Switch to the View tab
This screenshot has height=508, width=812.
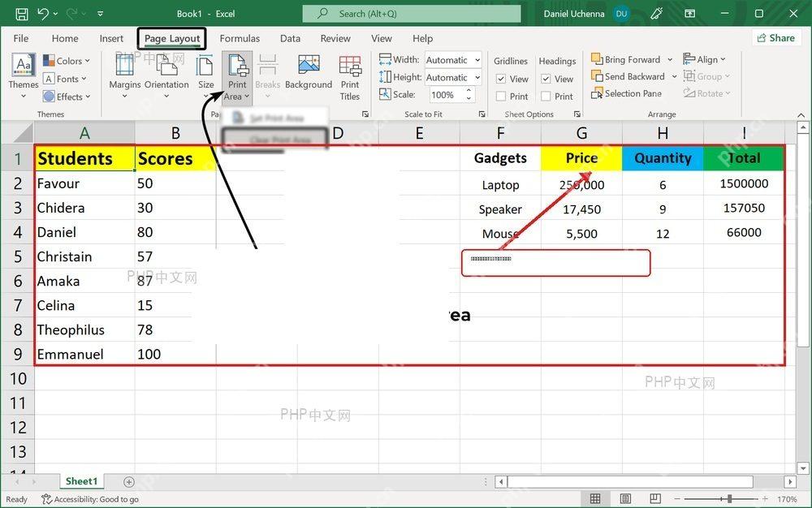381,38
